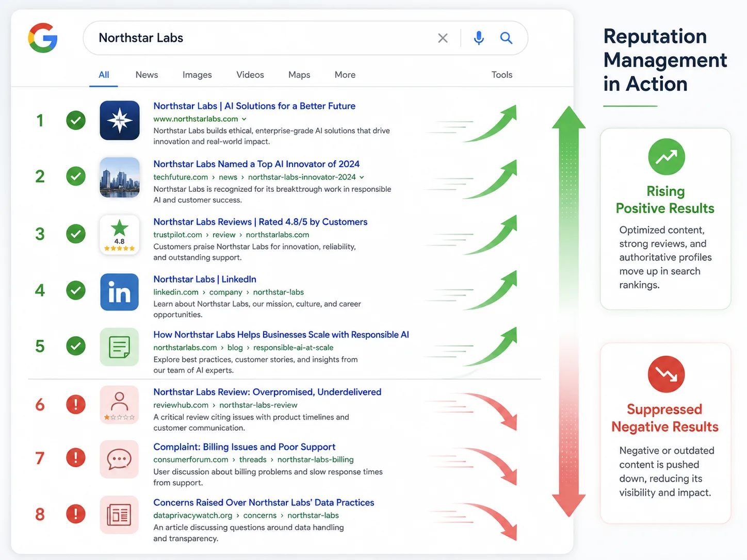
Task: Switch to the Maps tab
Action: (x=299, y=75)
